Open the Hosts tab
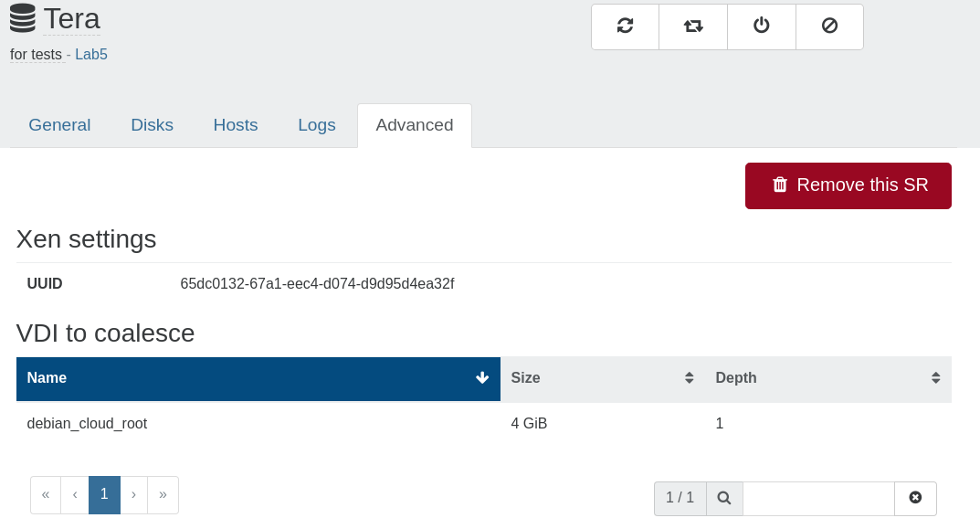This screenshot has width=980, height=518. pyautogui.click(x=236, y=125)
